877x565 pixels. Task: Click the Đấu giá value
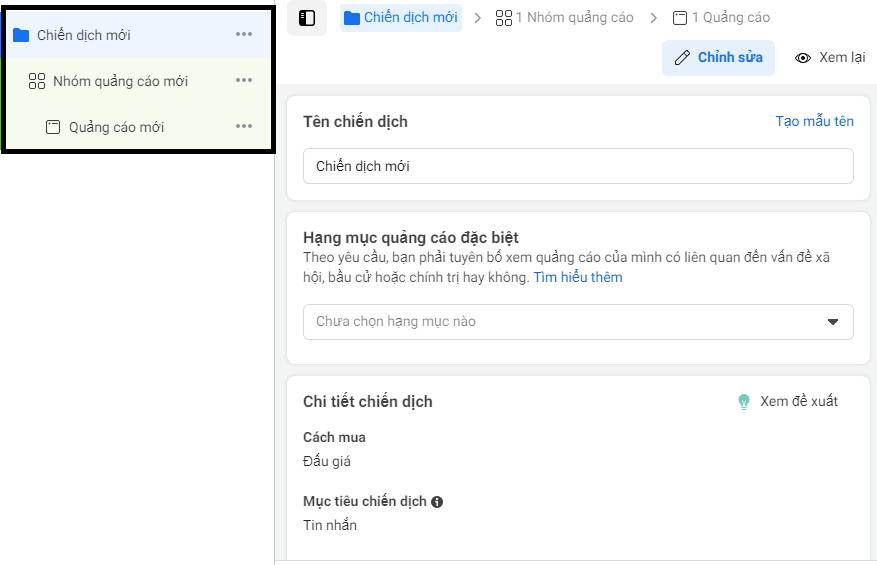(327, 462)
